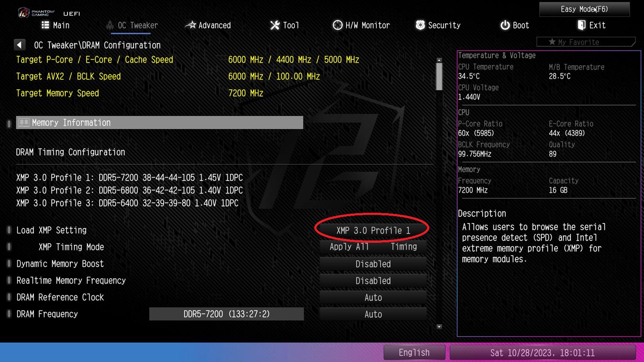Click the Tool wrench icon

point(275,25)
